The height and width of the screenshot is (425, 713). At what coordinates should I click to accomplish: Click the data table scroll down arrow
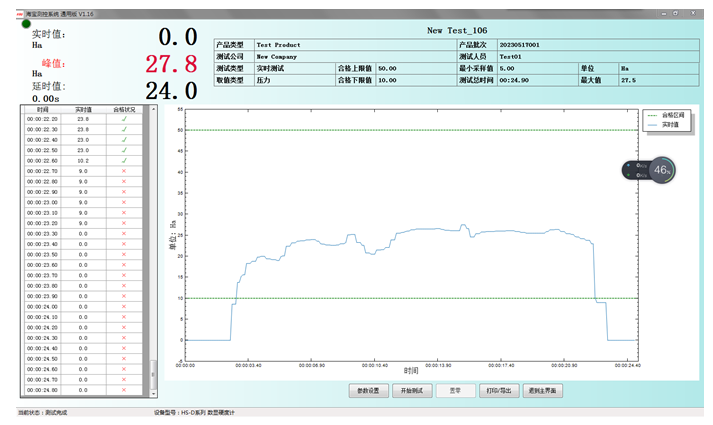pos(153,394)
